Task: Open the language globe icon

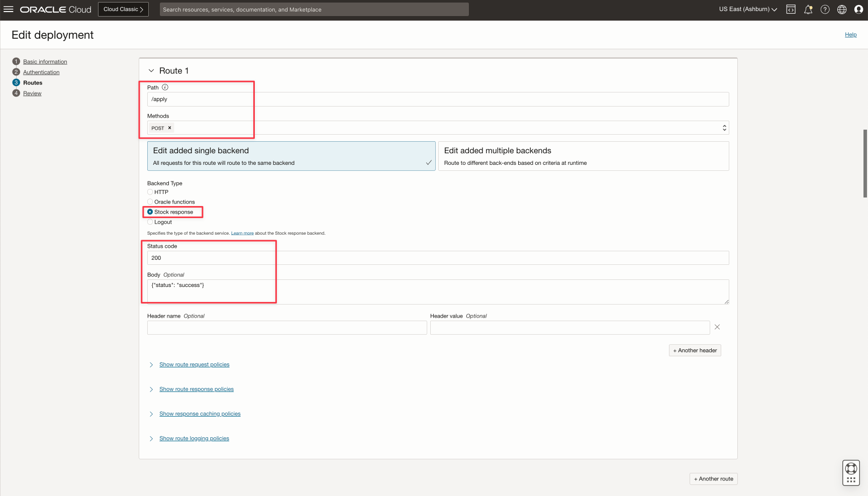Action: click(842, 9)
